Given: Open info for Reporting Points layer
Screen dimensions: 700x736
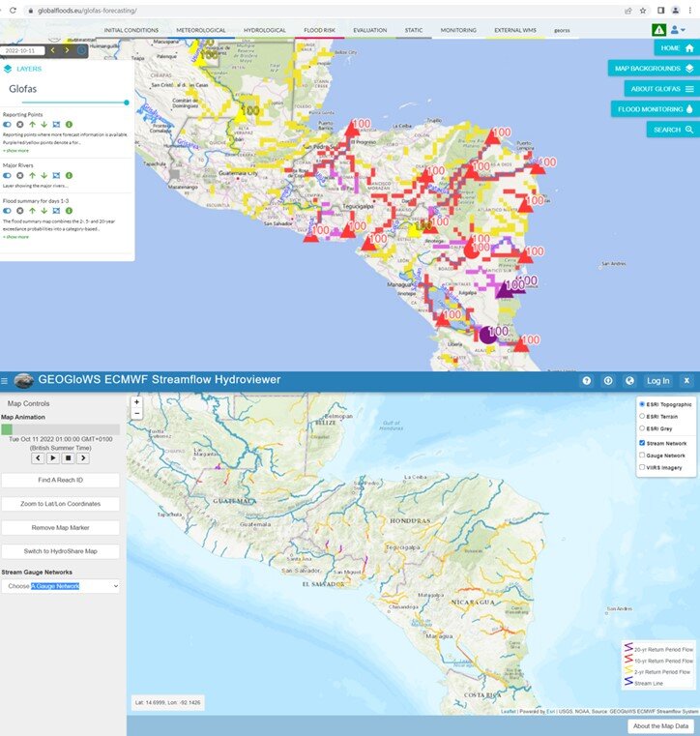Looking at the screenshot, I should (x=70, y=124).
